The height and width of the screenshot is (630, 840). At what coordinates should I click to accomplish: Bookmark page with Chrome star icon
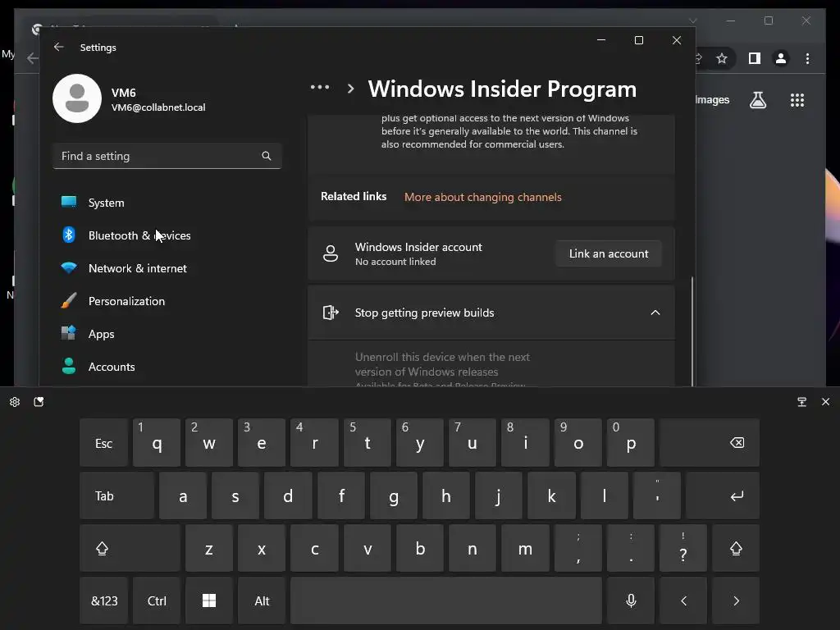(x=722, y=58)
